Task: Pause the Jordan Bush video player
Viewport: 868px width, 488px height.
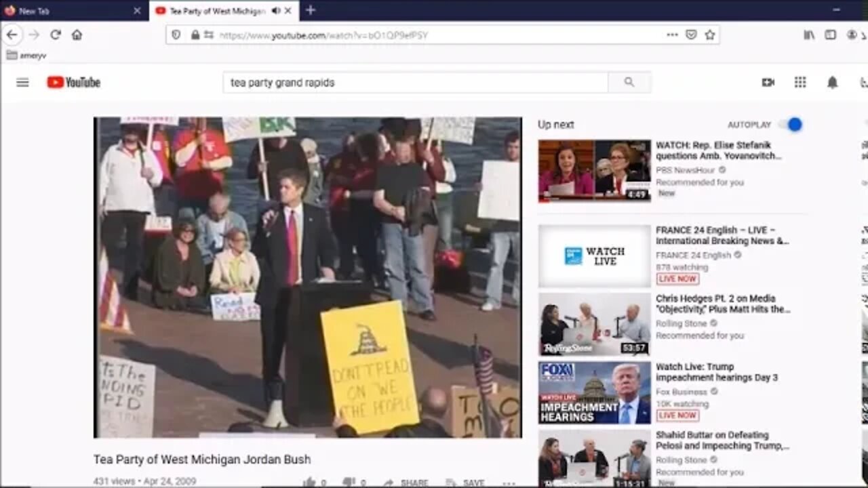Action: pos(308,277)
